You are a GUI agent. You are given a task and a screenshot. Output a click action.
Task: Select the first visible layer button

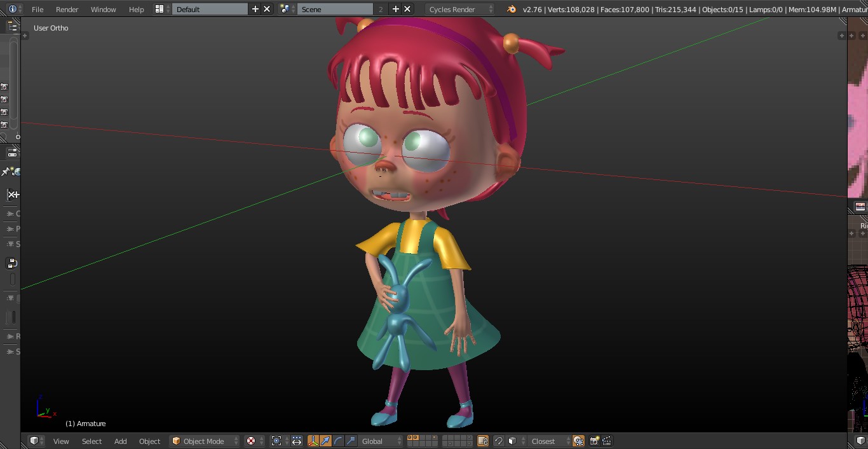tap(410, 438)
